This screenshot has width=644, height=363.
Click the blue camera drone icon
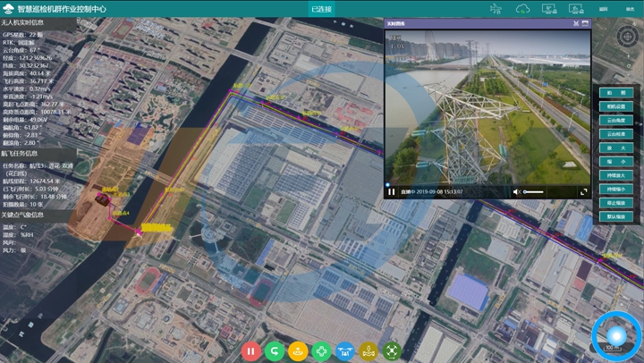[344, 351]
